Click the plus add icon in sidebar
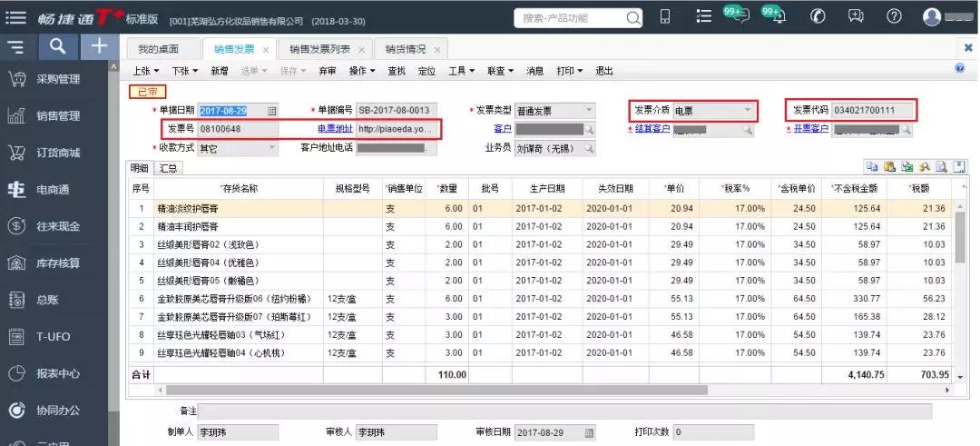 pyautogui.click(x=99, y=46)
